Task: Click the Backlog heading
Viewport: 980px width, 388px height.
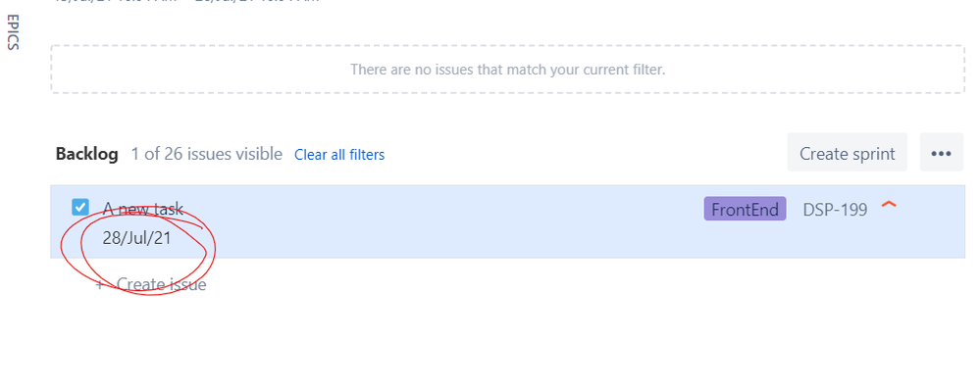Action: (x=87, y=154)
